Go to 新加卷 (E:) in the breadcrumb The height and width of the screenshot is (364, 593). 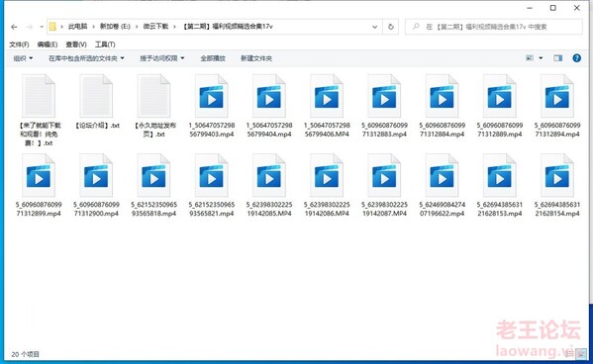click(x=115, y=27)
